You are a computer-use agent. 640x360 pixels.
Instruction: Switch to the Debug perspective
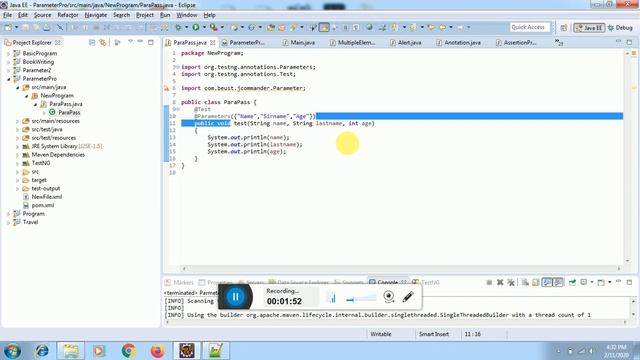coord(620,28)
